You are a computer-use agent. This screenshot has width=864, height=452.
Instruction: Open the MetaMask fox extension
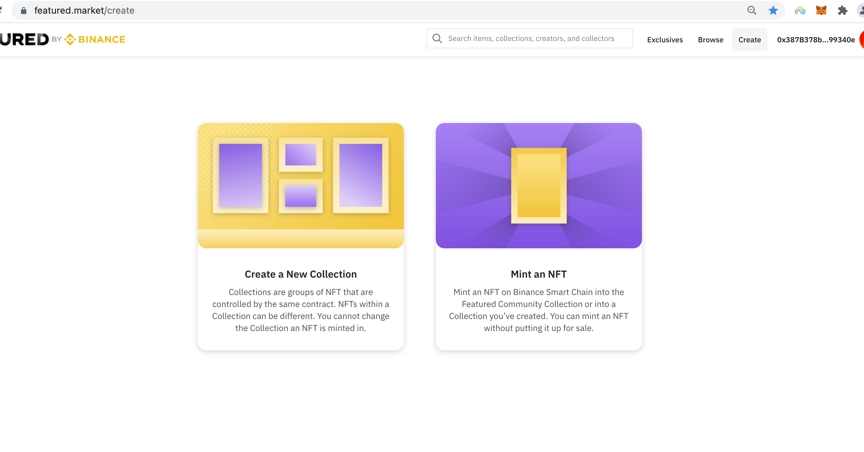pos(821,10)
